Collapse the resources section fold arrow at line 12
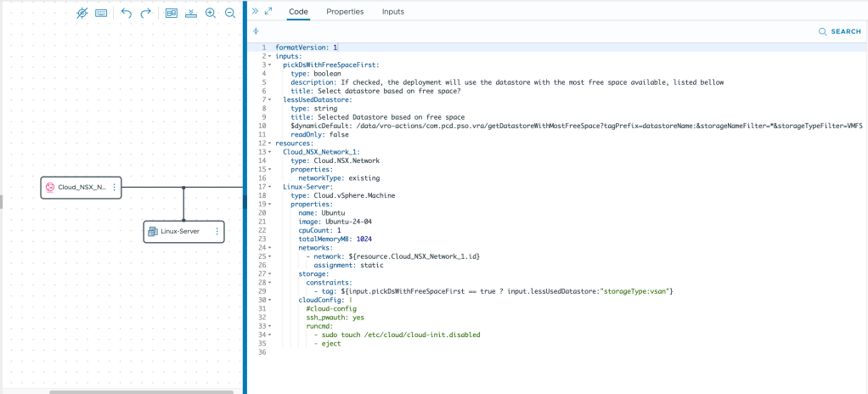Image resolution: width=868 pixels, height=394 pixels. [x=270, y=144]
